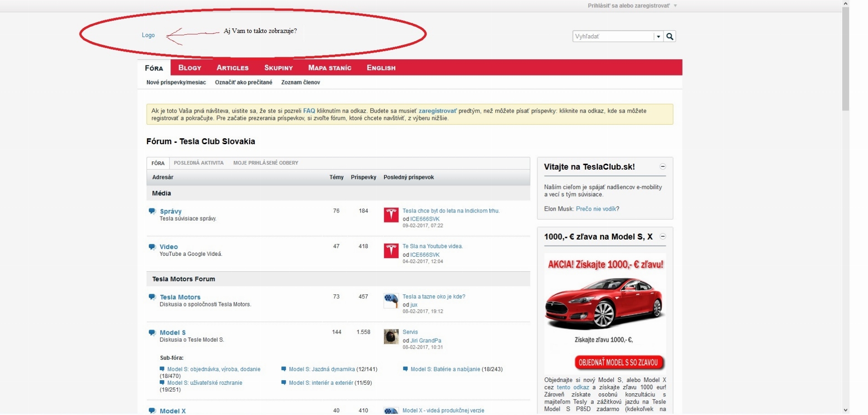868x415 pixels.
Task: Click the Logo link in the header
Action: coord(148,35)
